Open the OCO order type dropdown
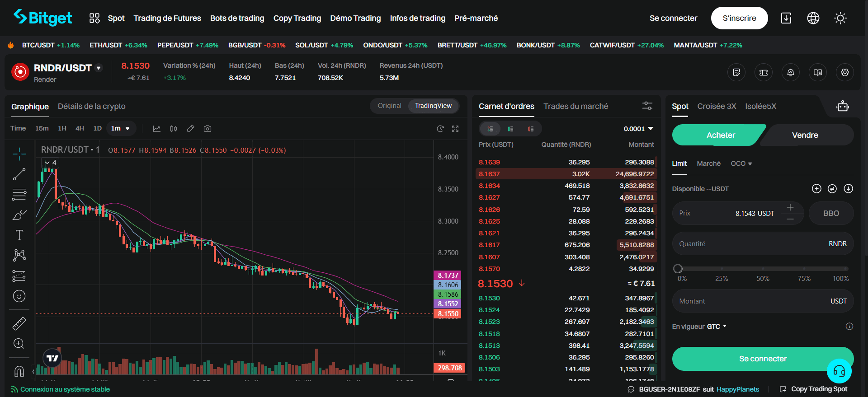Image resolution: width=868 pixels, height=397 pixels. coord(741,163)
